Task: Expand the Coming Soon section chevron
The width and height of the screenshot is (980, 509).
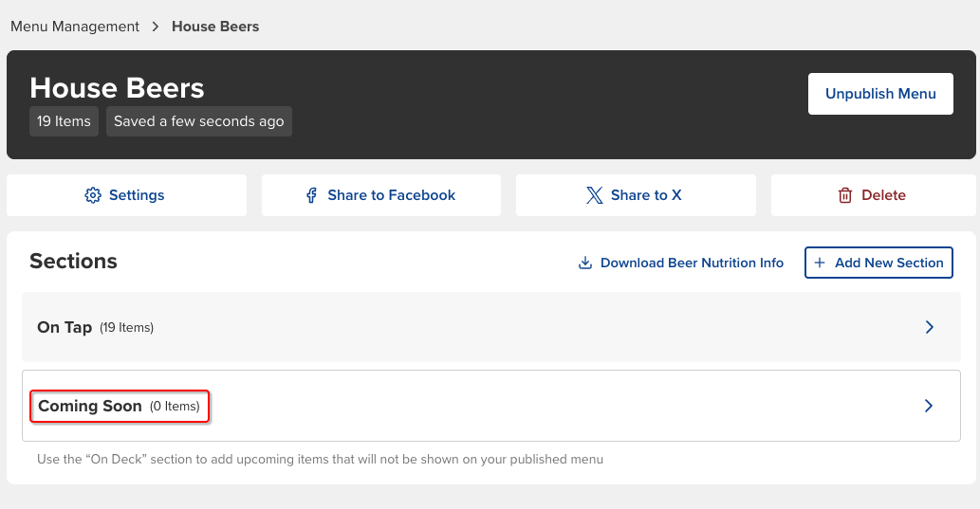Action: pyautogui.click(x=929, y=406)
